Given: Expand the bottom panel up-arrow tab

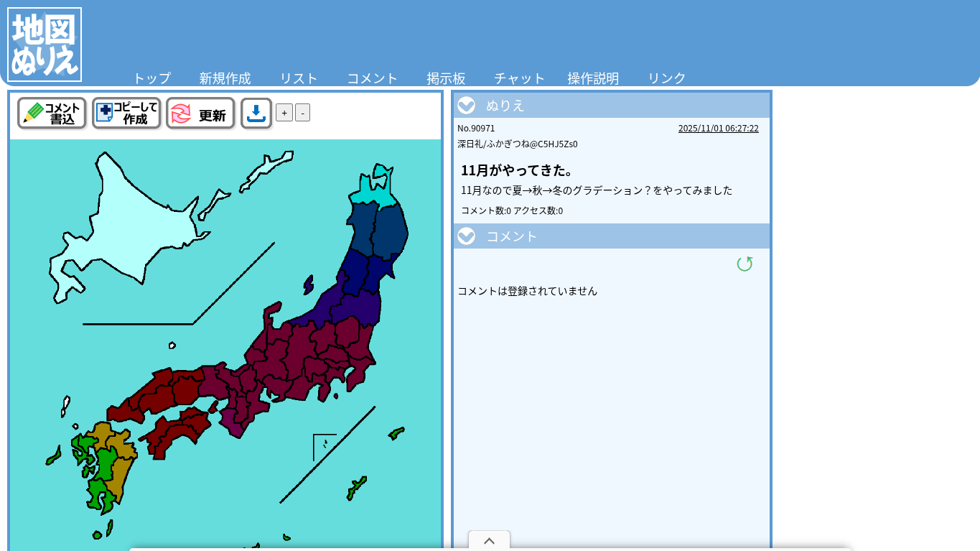Looking at the screenshot, I should (489, 541).
